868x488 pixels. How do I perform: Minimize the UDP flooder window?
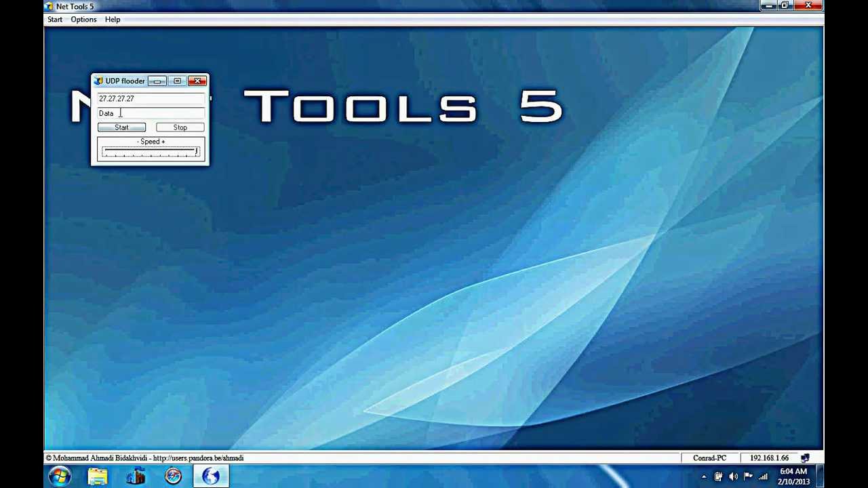(157, 81)
